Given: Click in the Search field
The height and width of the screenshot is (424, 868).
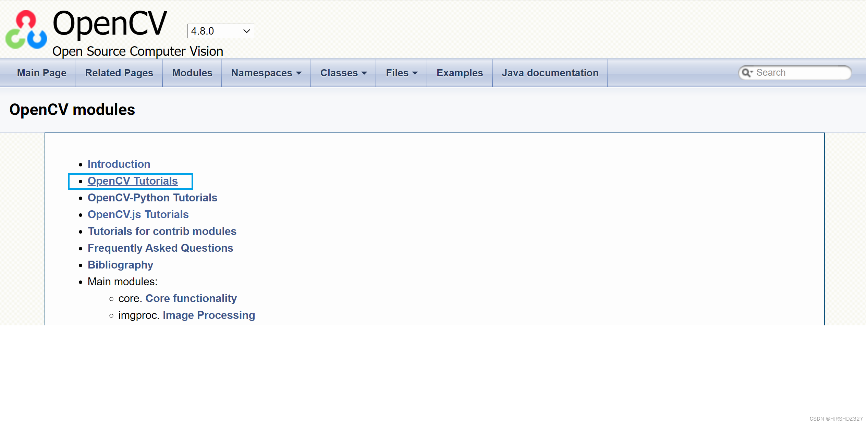Looking at the screenshot, I should coord(801,73).
